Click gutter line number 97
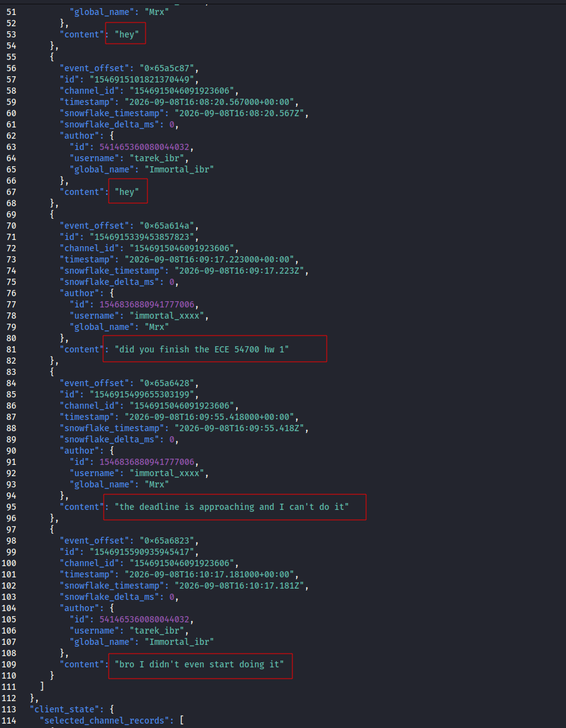 click(x=11, y=529)
